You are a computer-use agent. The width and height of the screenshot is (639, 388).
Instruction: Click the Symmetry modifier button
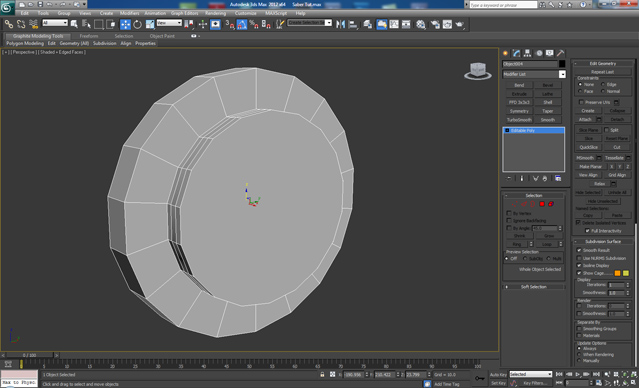(519, 111)
